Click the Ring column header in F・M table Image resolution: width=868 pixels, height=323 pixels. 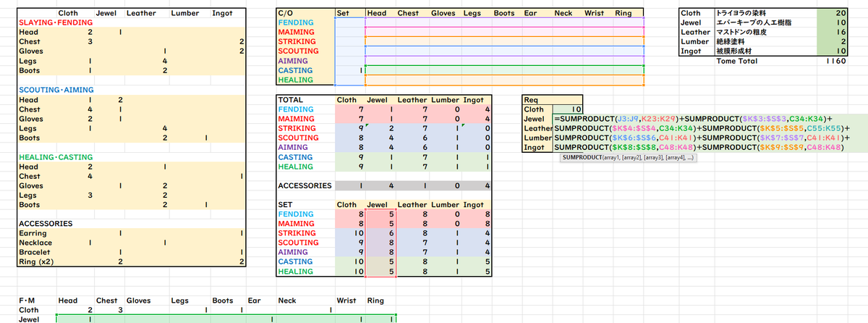pos(375,300)
